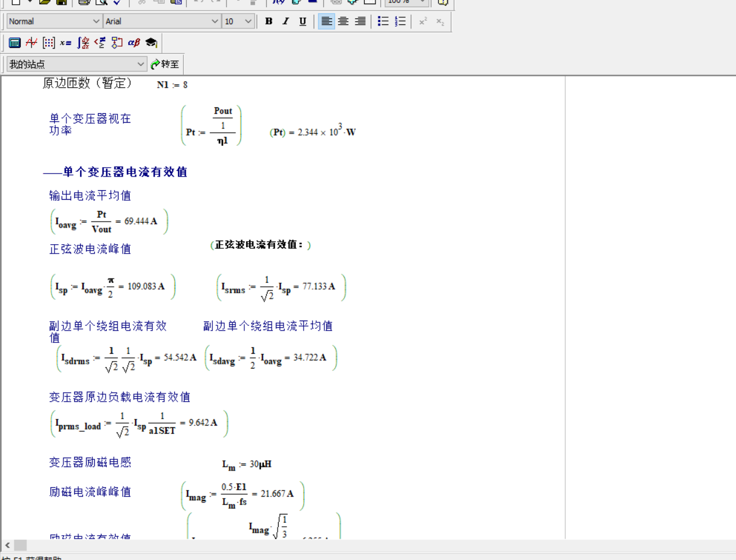The image size is (736, 560).
Task: Toggle italic formatting
Action: tap(285, 21)
